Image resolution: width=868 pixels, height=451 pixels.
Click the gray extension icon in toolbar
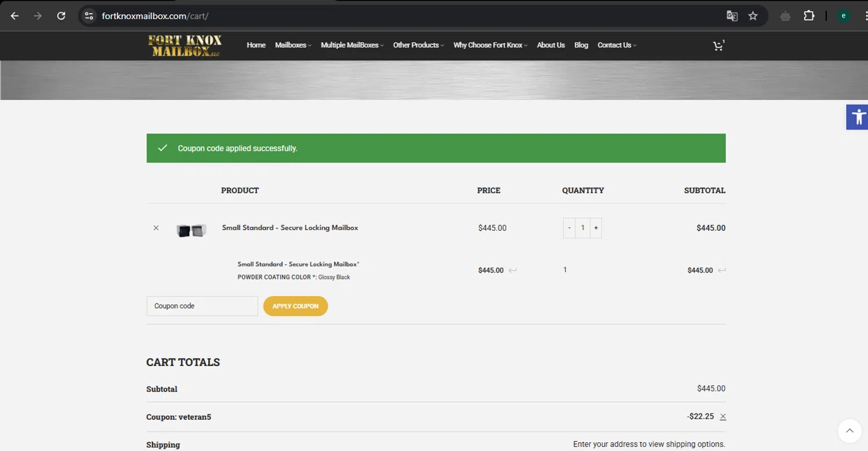(x=785, y=16)
